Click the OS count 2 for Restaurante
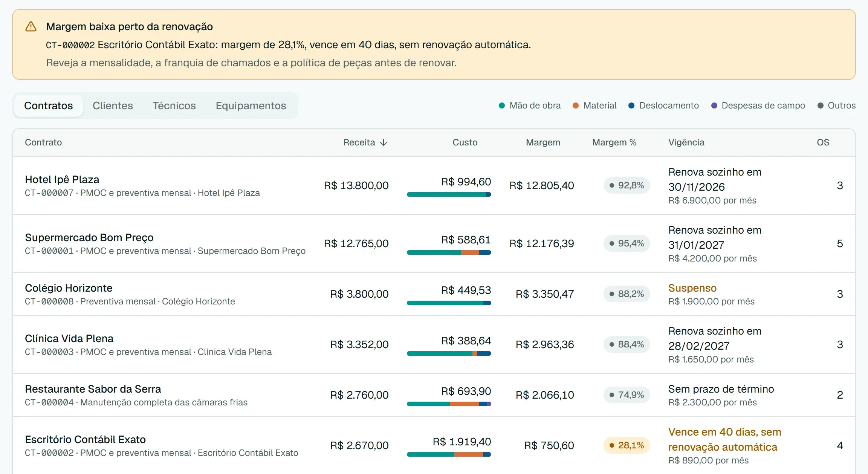 pos(840,395)
